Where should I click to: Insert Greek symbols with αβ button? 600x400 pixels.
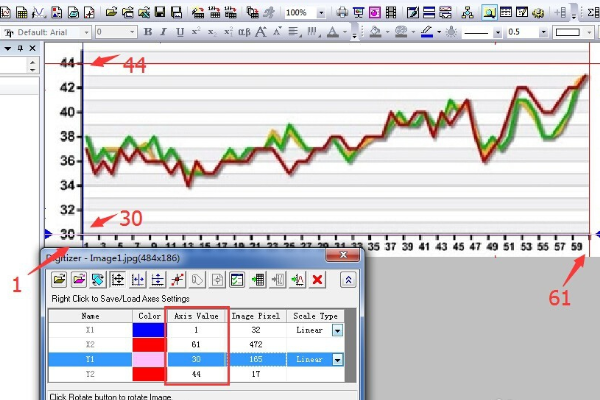click(x=244, y=32)
